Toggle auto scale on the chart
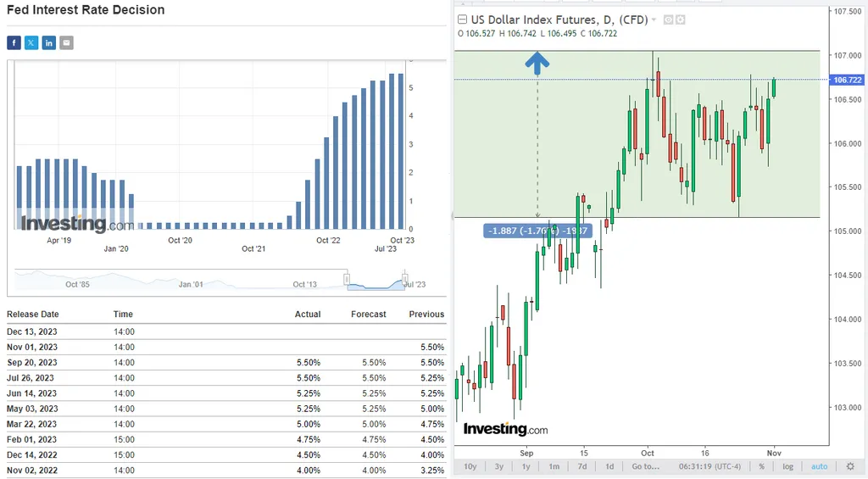The image size is (868, 479). coord(819,466)
